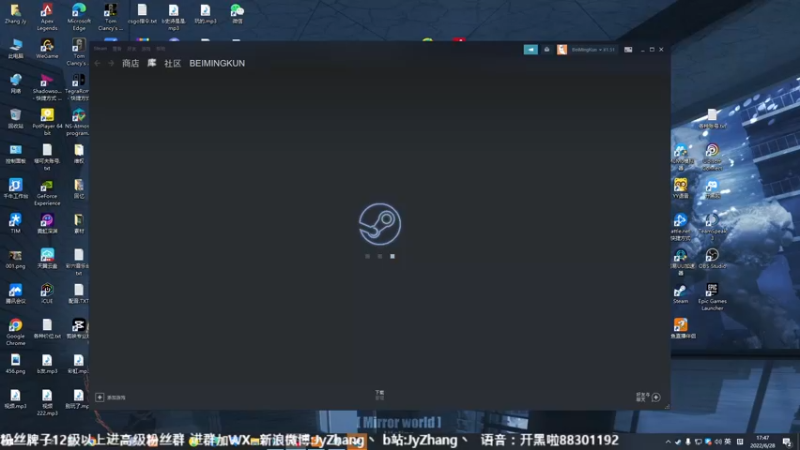Open the PotPlayer 64 bit shortcut

point(47,121)
